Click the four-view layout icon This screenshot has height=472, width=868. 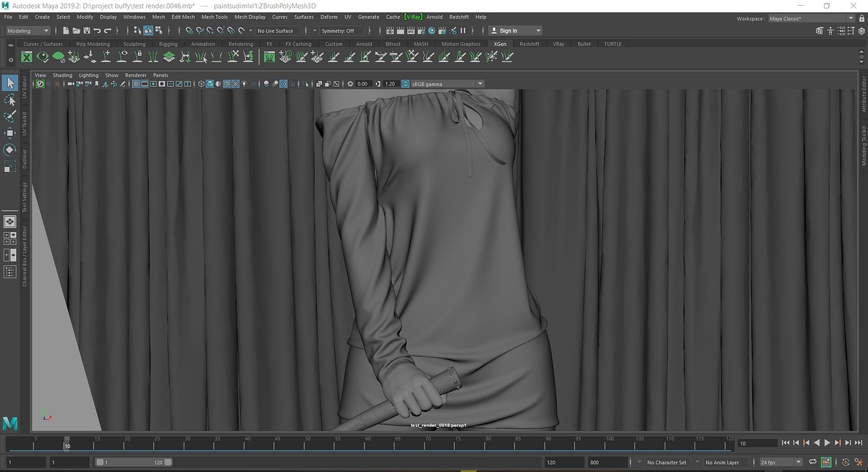click(10, 239)
